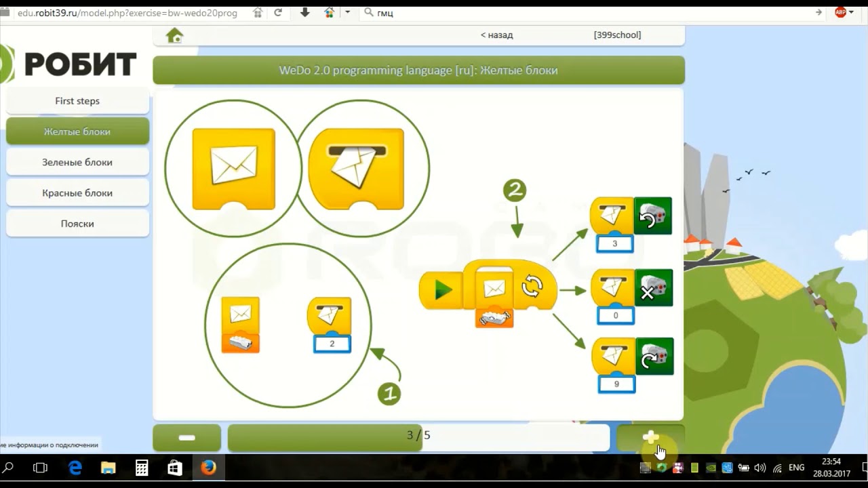Viewport: 868px width, 488px height.
Task: Click the value field showing 0
Action: click(x=616, y=315)
